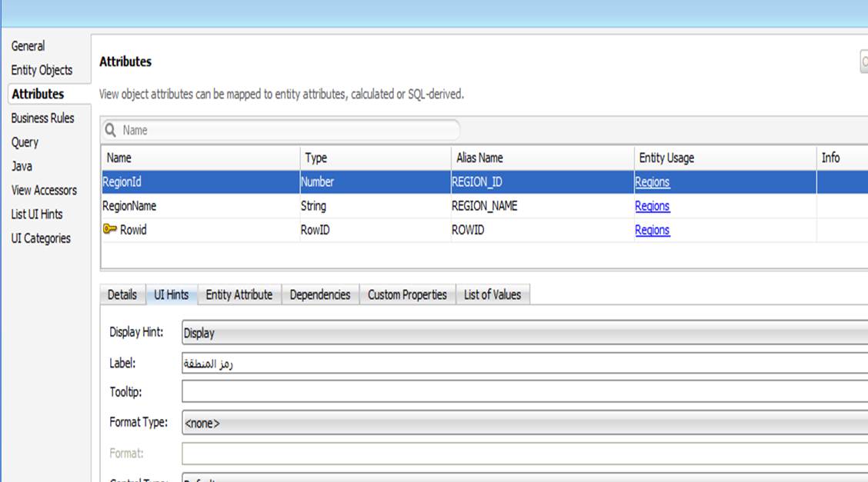Switch to the Entity Attribute tab
The height and width of the screenshot is (482, 868).
(x=239, y=294)
